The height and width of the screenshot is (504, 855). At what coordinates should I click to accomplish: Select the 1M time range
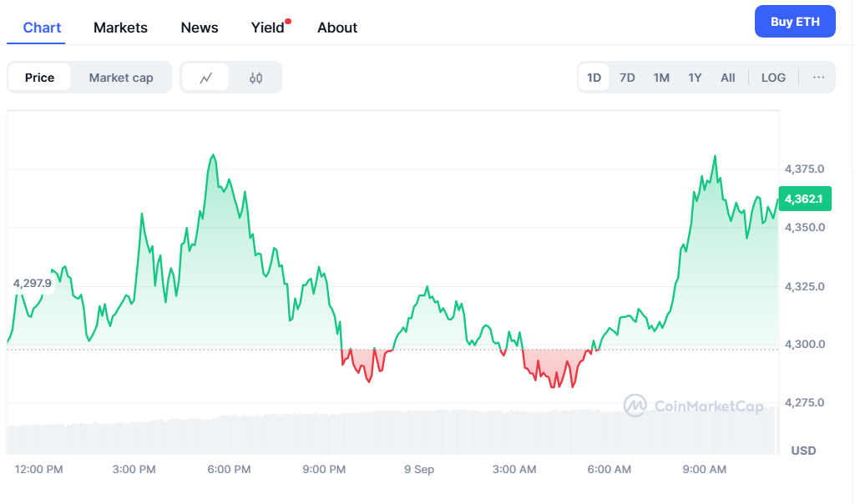tap(661, 78)
